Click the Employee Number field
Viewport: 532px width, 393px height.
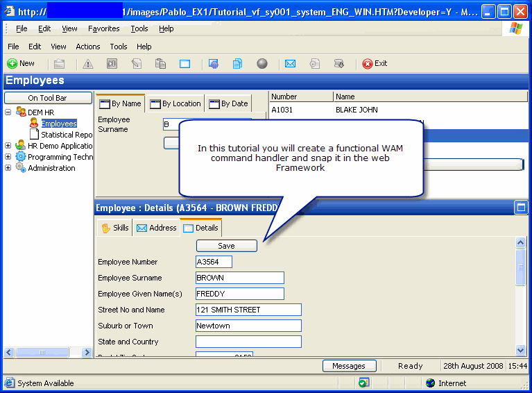click(214, 262)
